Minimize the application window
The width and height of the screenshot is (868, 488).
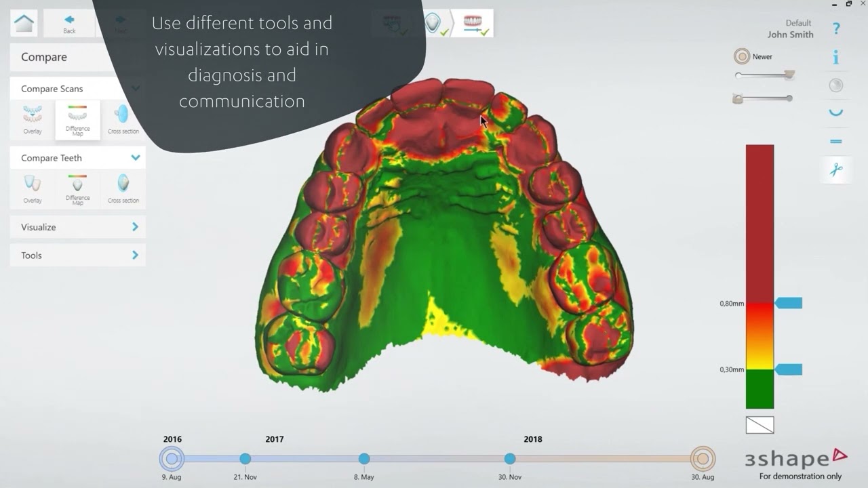coord(833,4)
